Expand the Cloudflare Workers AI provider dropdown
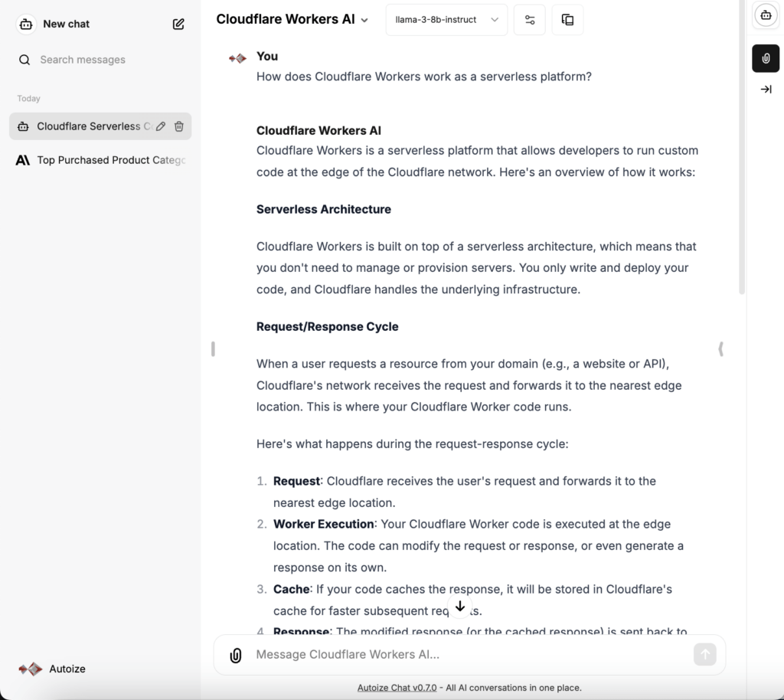The width and height of the screenshot is (784, 700). coord(292,19)
